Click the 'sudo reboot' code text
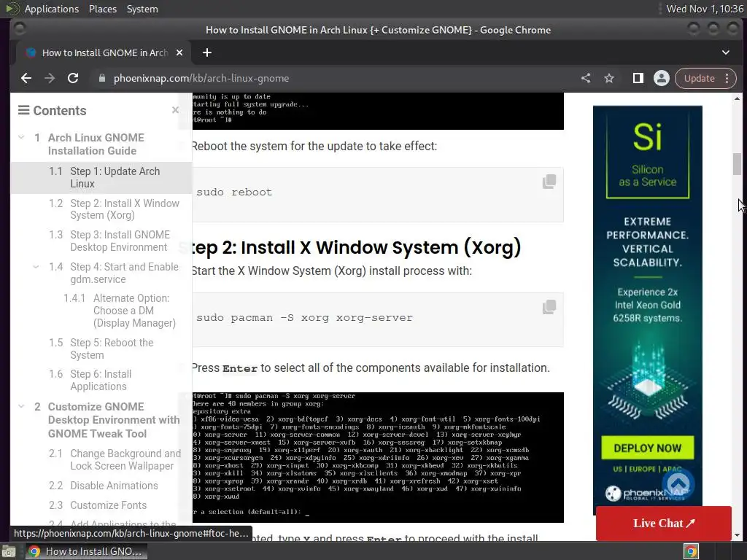The image size is (747, 560). coord(234,192)
